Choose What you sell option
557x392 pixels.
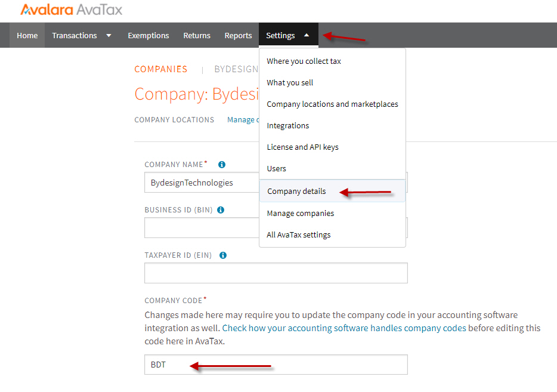(x=290, y=83)
